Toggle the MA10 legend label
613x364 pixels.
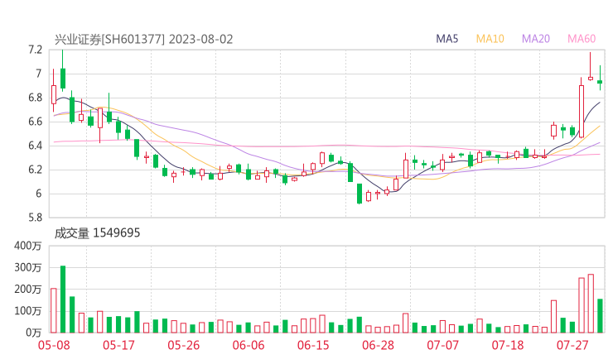pyautogui.click(x=490, y=39)
